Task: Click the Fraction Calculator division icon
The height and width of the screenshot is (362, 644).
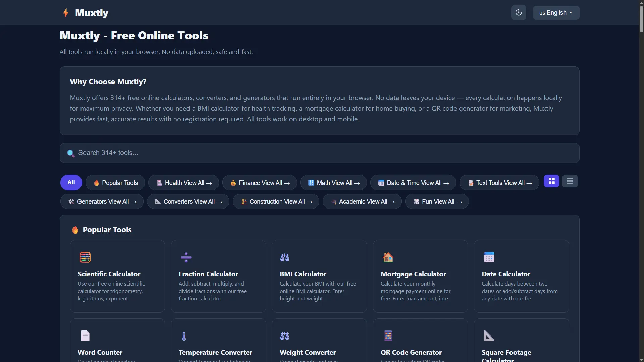Action: [x=186, y=257]
